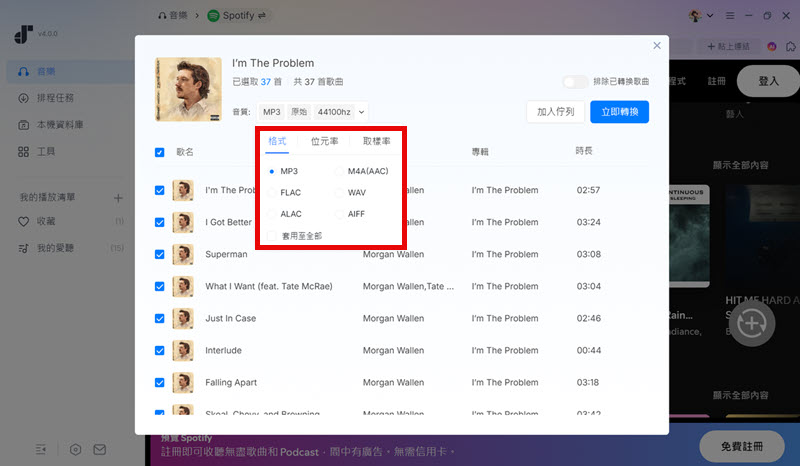The width and height of the screenshot is (800, 466).
Task: Click the headphone music breadcrumb
Action: (172, 15)
